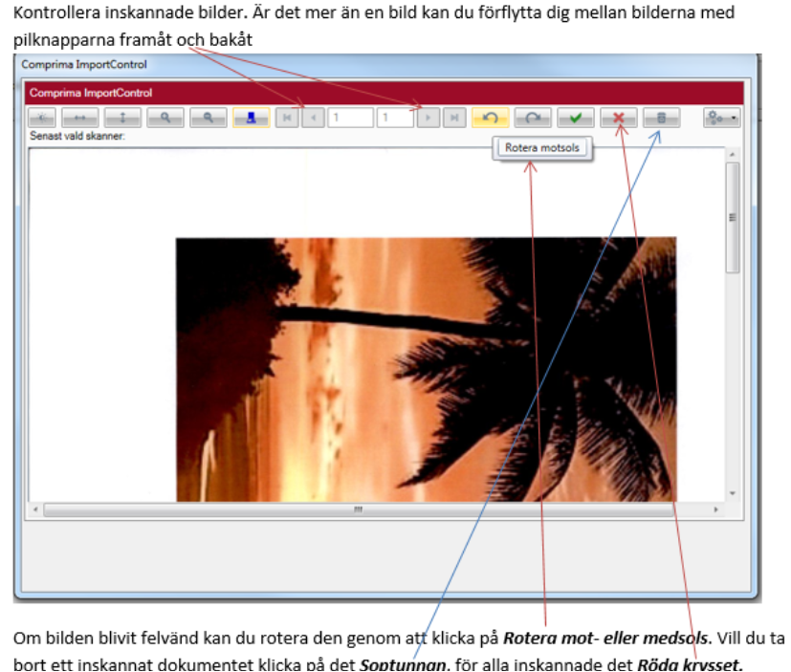This screenshot has height=672, width=791.
Task: Click the scanned palm tree sunset image
Action: click(x=426, y=368)
